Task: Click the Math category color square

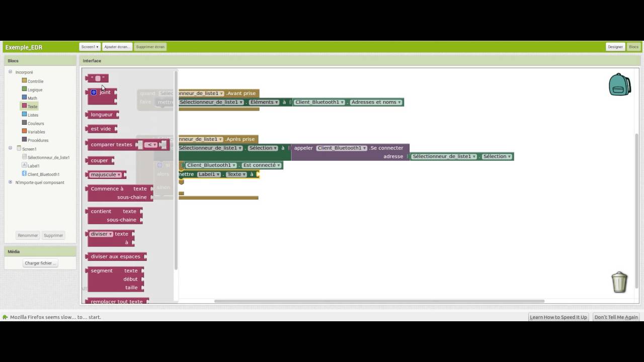Action: click(x=24, y=98)
